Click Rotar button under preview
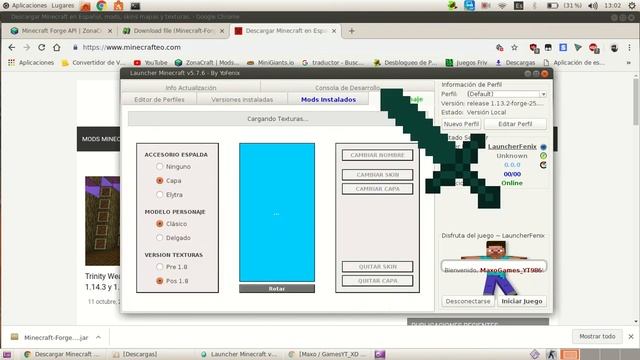Viewport: 640px width, 360px height. click(277, 289)
